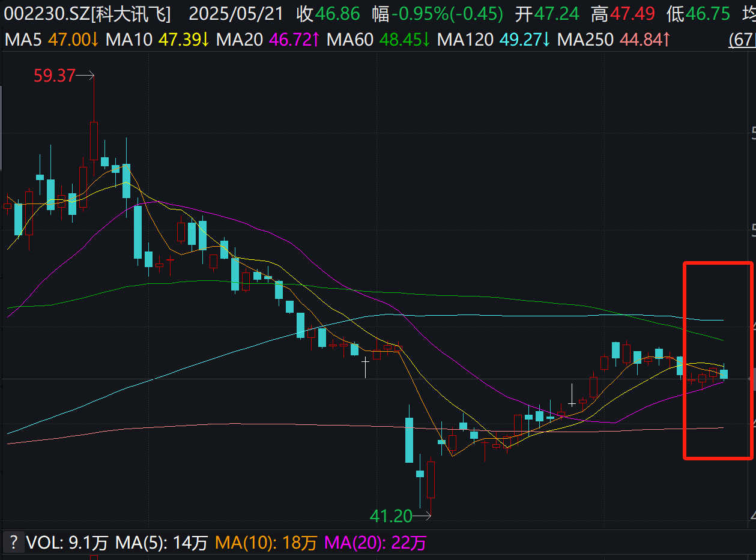Click the volume MA(20): 22万 label

(x=375, y=543)
